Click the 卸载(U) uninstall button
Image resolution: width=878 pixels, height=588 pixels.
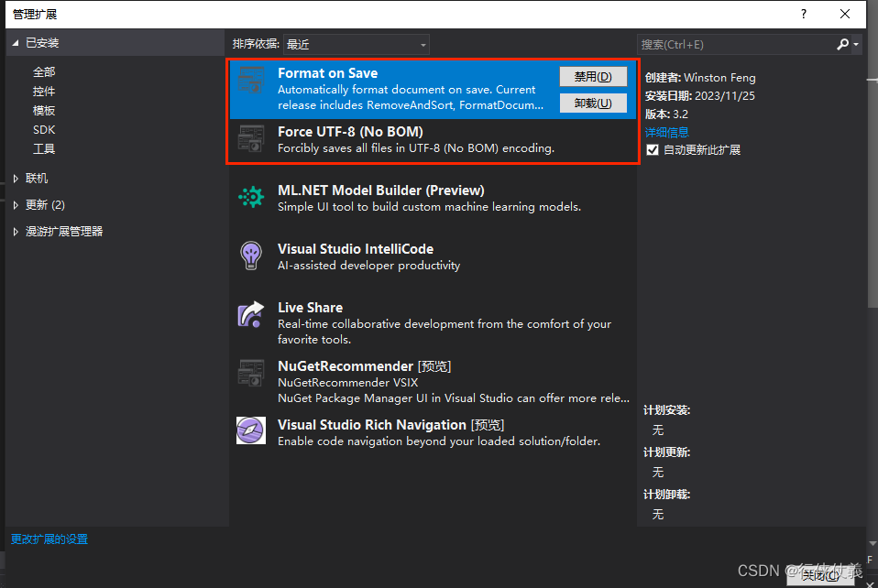(x=593, y=103)
